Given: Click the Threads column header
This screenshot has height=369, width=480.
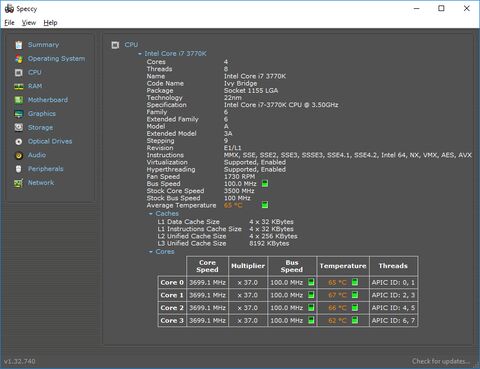Looking at the screenshot, I should [393, 266].
